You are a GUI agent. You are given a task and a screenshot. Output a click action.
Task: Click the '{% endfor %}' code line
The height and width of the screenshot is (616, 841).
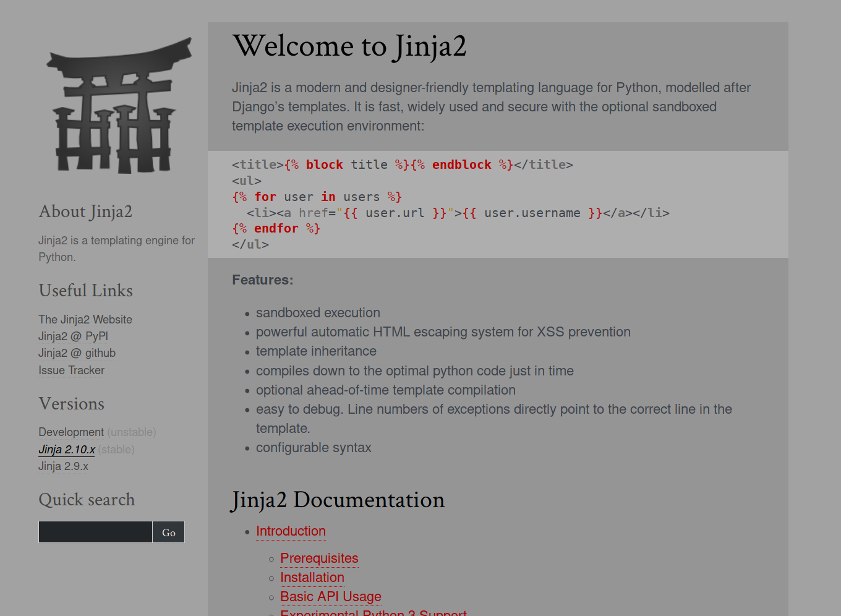(x=276, y=229)
